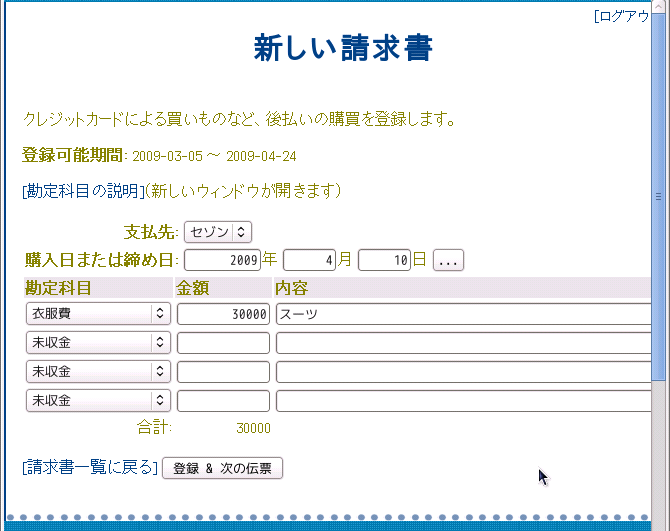Click the content field containing スーツ
The image size is (670, 531).
pyautogui.click(x=463, y=314)
